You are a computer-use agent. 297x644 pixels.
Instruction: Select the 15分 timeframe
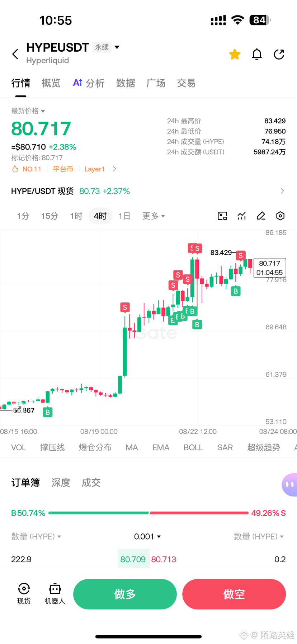point(49,216)
